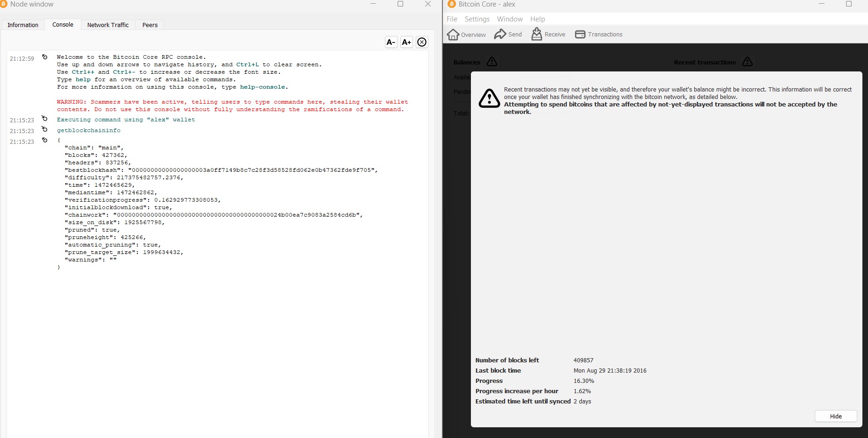Click the '"headers": 837256' output line
This screenshot has height=438, width=868.
pos(98,162)
